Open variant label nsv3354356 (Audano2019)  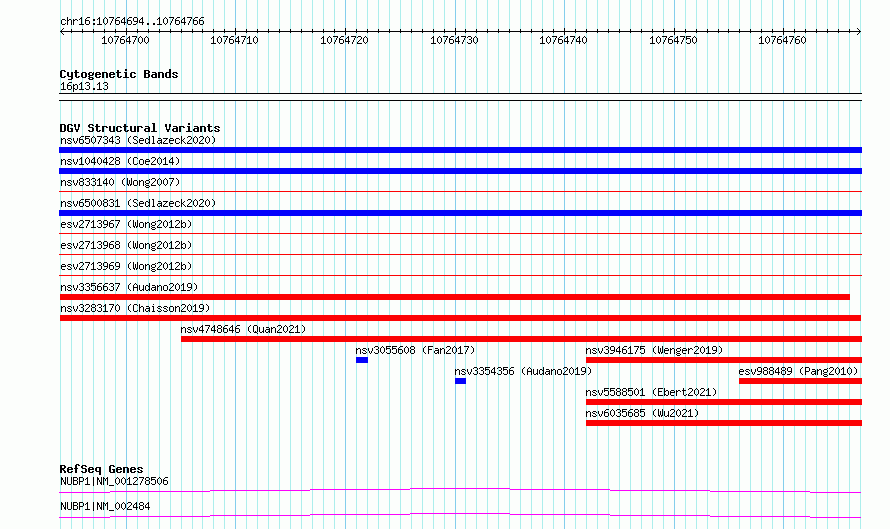tap(523, 371)
